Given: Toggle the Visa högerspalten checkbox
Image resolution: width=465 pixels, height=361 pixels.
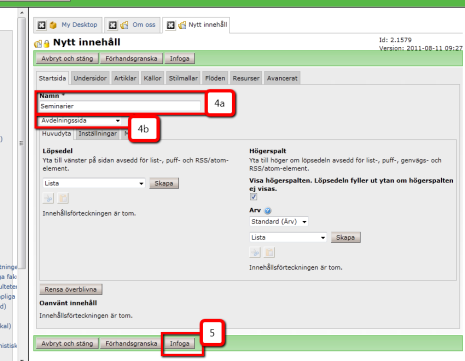Looking at the screenshot, I should point(253,197).
